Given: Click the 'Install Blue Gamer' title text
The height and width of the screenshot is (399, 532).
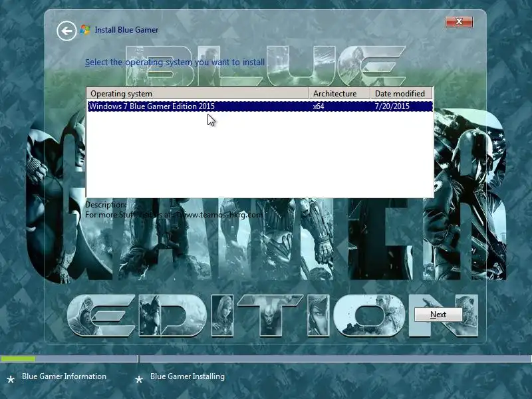Looking at the screenshot, I should click(126, 30).
